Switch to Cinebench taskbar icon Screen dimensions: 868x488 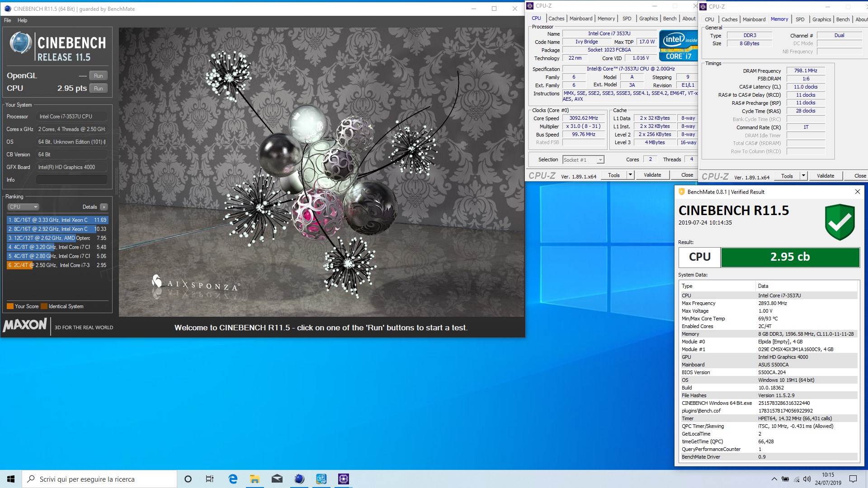click(299, 479)
